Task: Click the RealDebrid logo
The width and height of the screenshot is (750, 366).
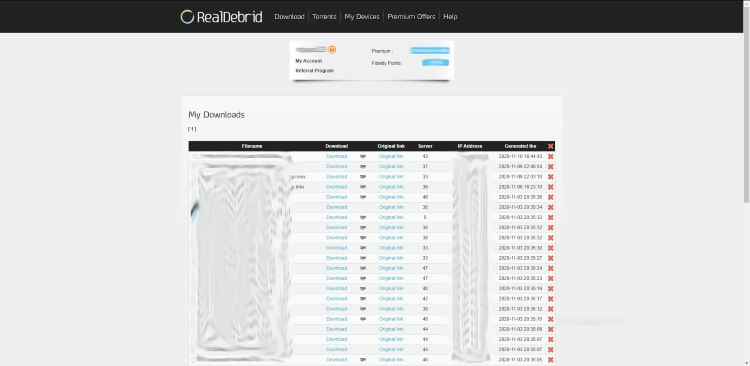Action: point(221,17)
